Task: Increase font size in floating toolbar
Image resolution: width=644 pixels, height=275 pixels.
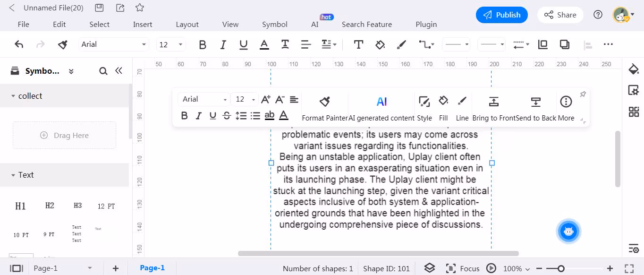Action: click(266, 99)
